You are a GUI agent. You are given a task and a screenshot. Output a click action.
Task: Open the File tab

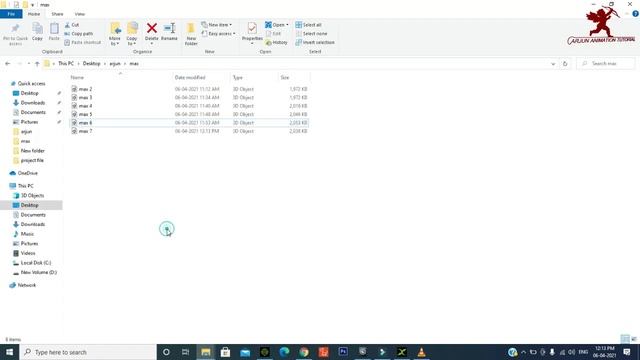pos(11,14)
